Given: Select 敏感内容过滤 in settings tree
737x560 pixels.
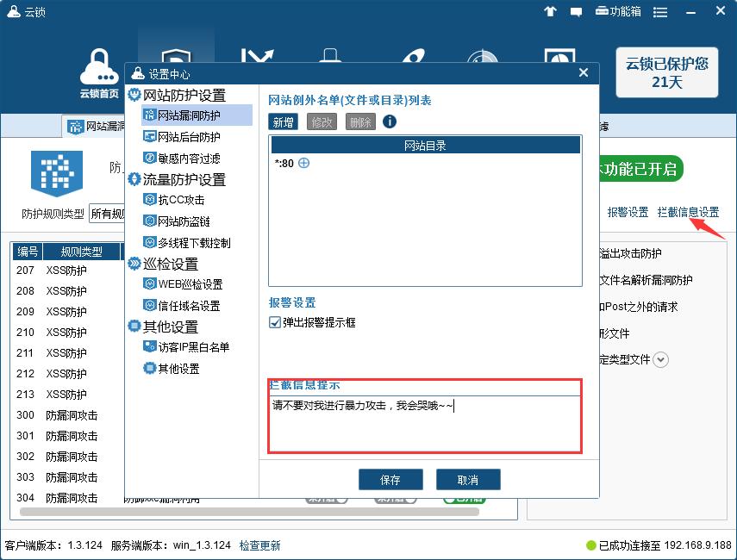Looking at the screenshot, I should (x=182, y=159).
